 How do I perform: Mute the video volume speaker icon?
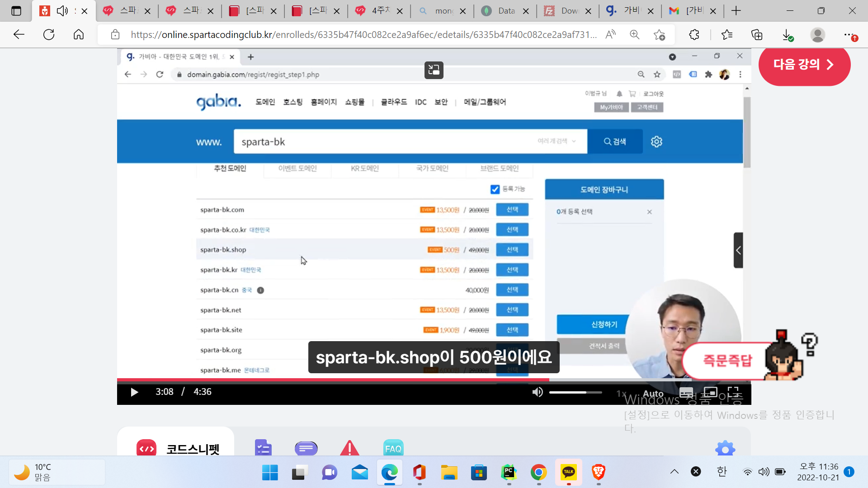tap(538, 392)
